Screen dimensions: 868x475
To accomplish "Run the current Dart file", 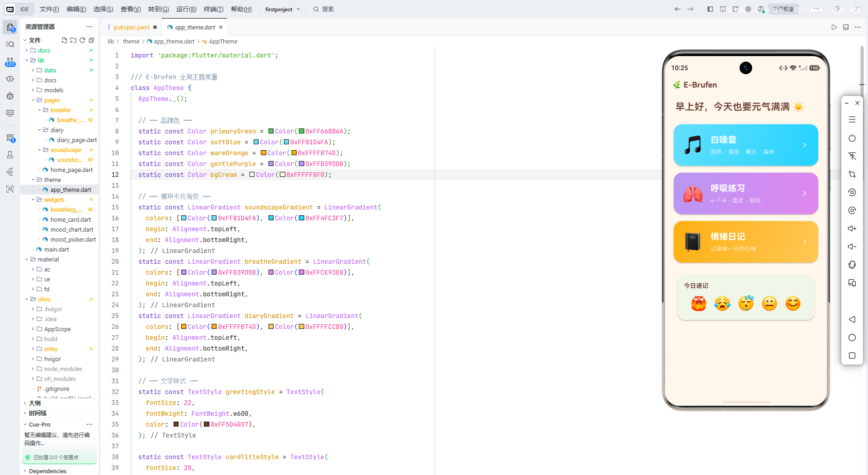I will pyautogui.click(x=834, y=27).
